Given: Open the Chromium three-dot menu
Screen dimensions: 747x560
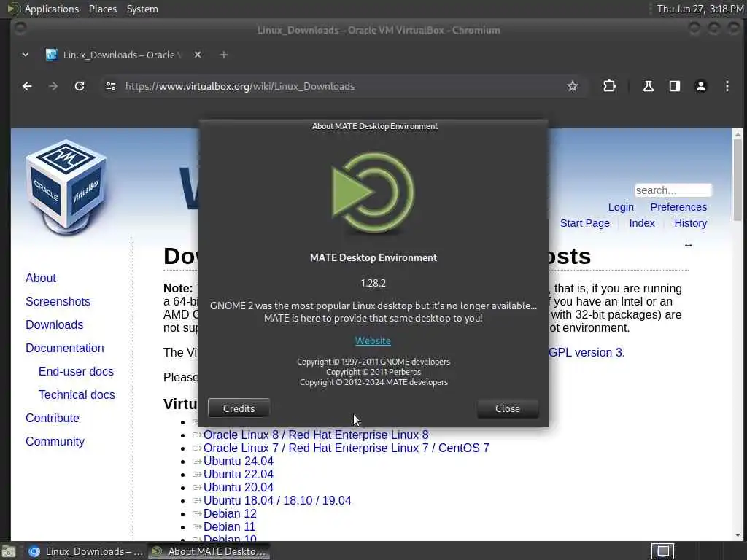Looking at the screenshot, I should [727, 86].
